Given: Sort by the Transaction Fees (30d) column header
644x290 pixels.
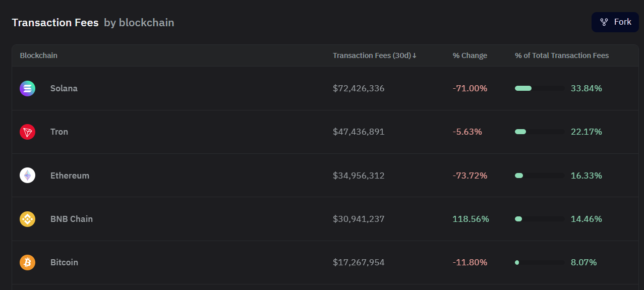Looking at the screenshot, I should tap(375, 55).
